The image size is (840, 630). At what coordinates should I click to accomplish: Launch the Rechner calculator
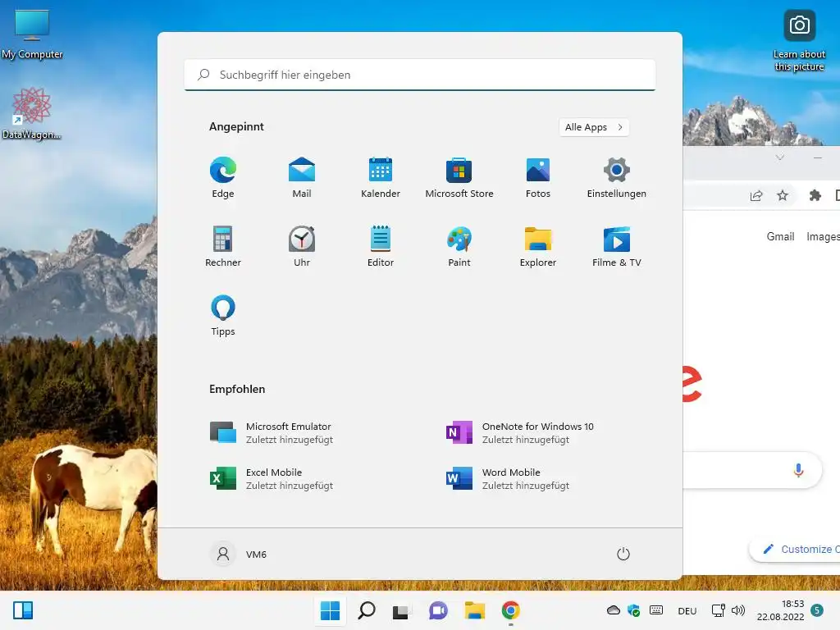coord(223,246)
